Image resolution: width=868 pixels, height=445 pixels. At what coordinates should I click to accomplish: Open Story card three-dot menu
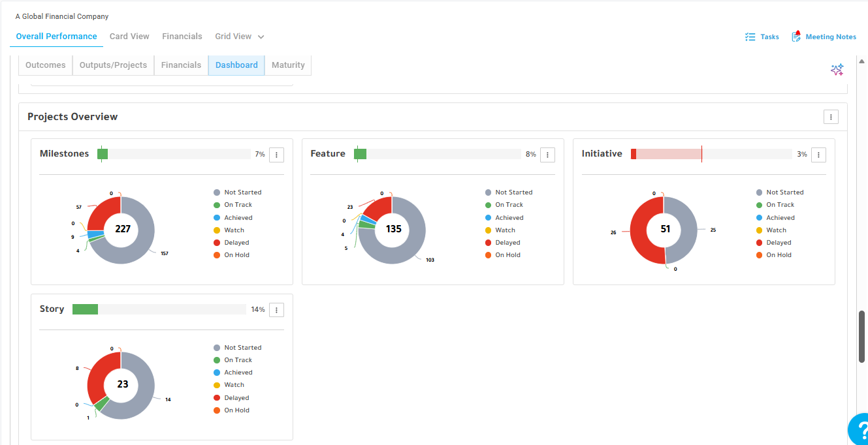click(x=276, y=310)
